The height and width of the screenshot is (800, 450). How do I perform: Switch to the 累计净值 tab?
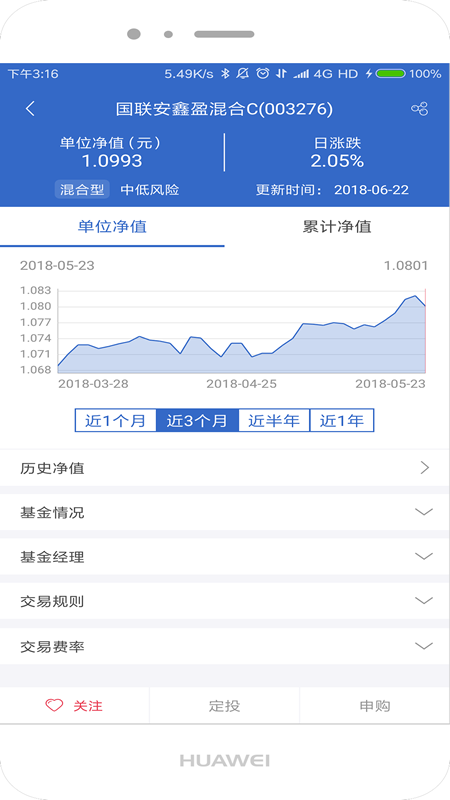(337, 227)
